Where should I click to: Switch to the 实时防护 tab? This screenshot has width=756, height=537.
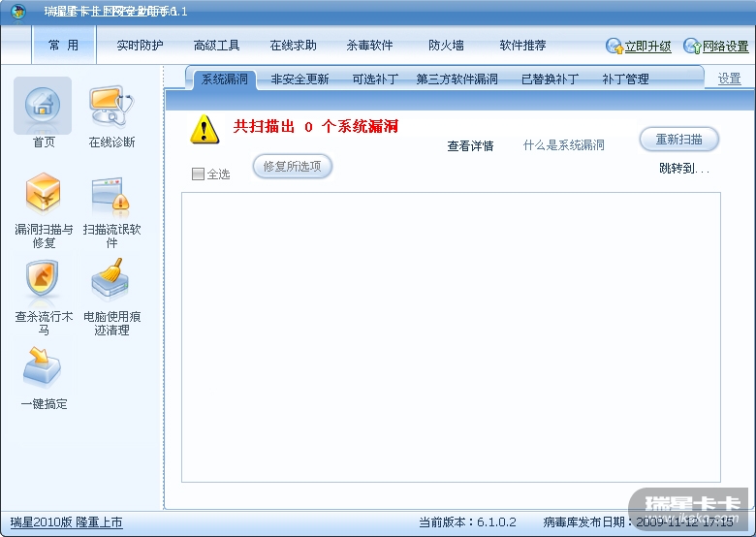pyautogui.click(x=140, y=46)
